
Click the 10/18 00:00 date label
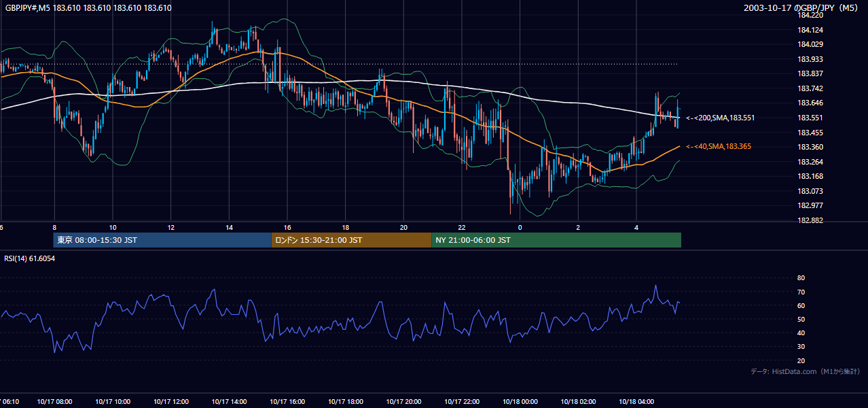coord(520,402)
